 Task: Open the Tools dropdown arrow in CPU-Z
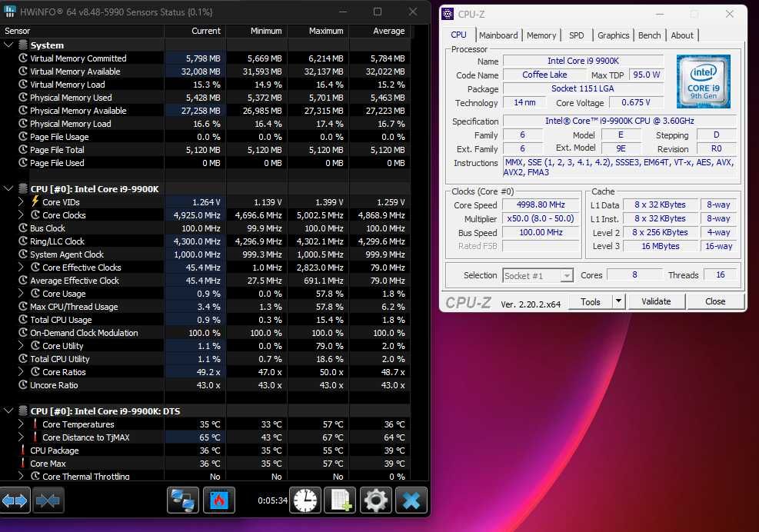(x=618, y=301)
